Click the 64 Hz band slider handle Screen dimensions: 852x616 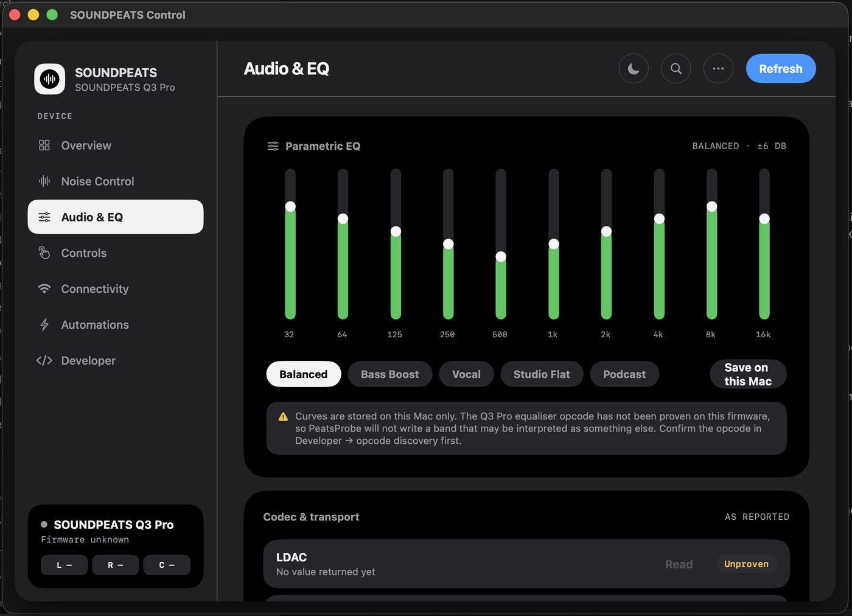343,219
